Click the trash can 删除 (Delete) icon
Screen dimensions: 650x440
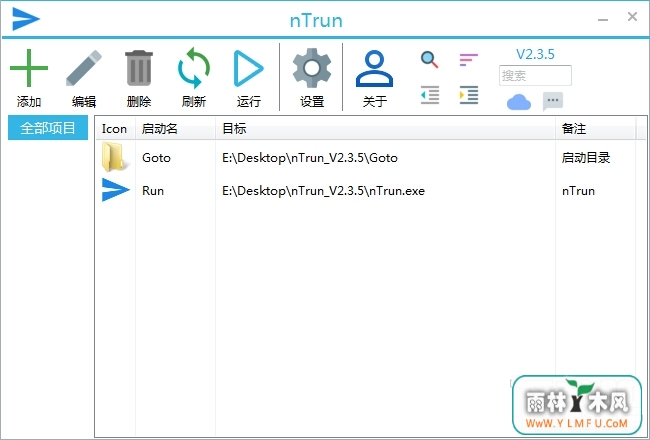[x=139, y=68]
